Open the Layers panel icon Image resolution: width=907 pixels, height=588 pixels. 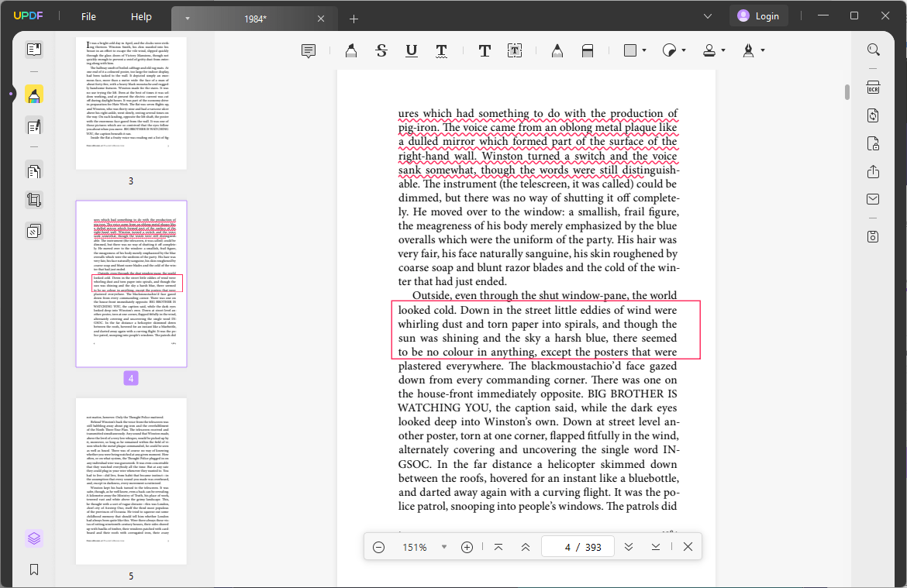tap(34, 538)
